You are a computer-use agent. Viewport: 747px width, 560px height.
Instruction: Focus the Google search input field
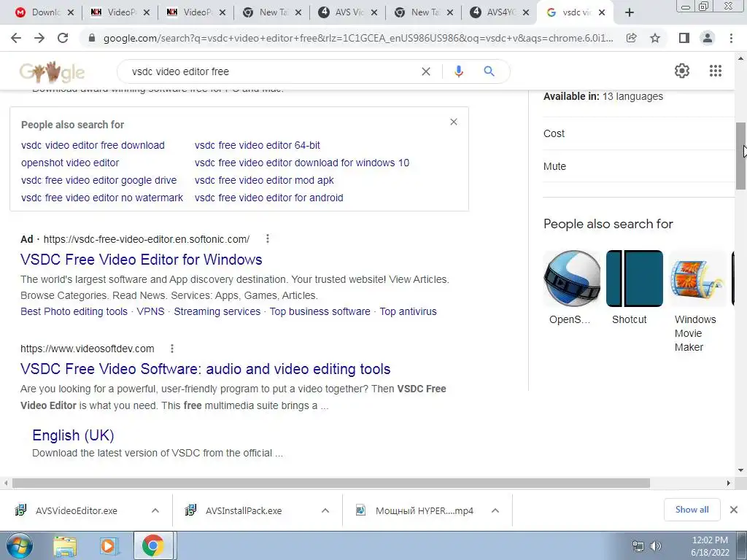coord(271,71)
